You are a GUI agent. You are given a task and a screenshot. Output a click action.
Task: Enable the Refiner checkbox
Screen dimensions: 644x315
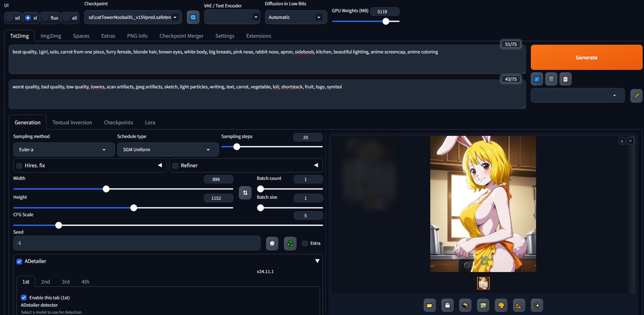click(175, 166)
